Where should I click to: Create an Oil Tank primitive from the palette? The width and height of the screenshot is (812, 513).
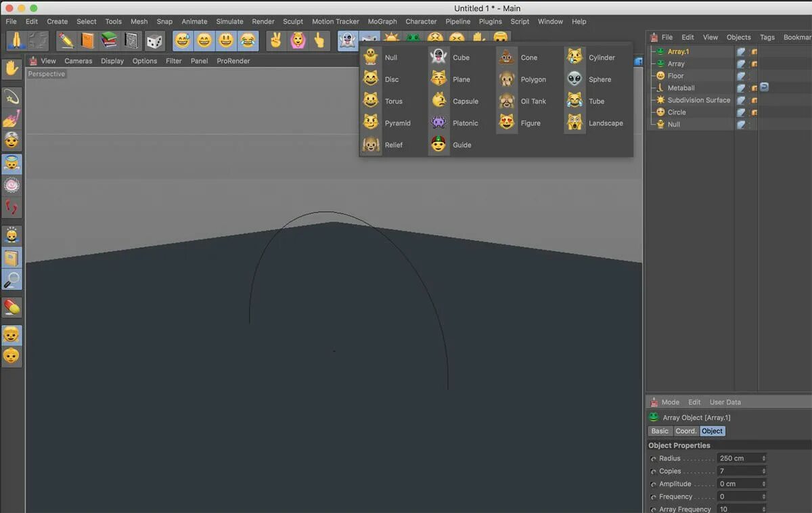522,102
